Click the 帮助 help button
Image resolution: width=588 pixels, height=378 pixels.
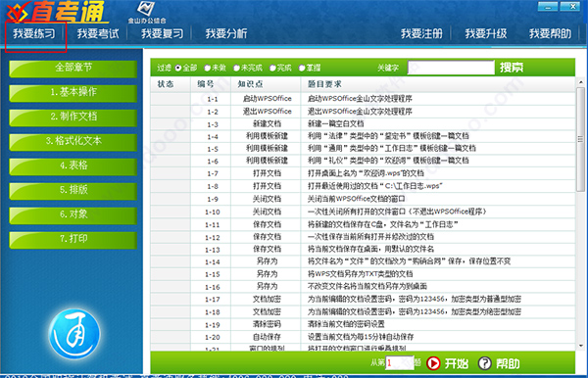click(508, 363)
